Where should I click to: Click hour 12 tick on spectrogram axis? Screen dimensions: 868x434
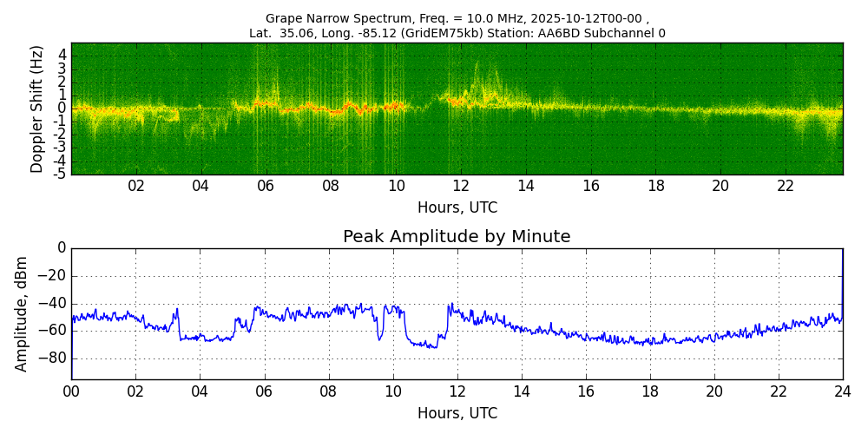pos(461,187)
